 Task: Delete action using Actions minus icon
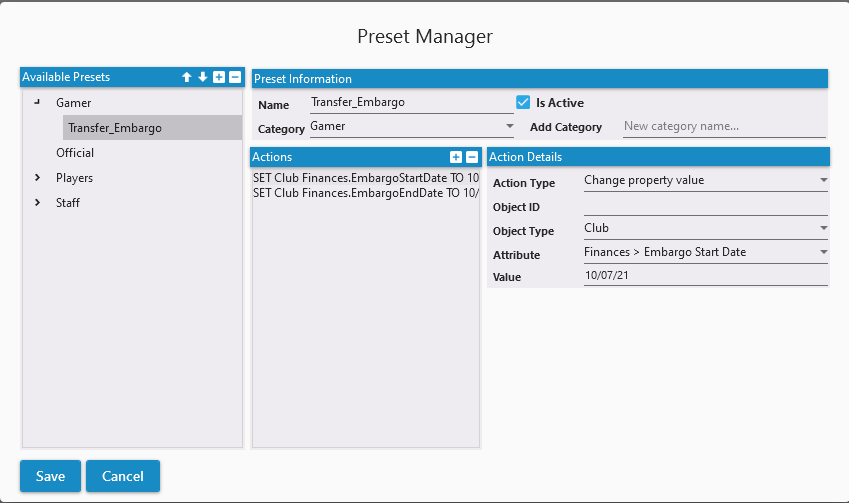[472, 157]
